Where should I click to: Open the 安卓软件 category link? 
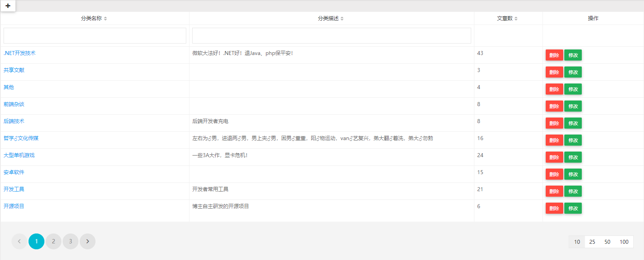point(14,172)
